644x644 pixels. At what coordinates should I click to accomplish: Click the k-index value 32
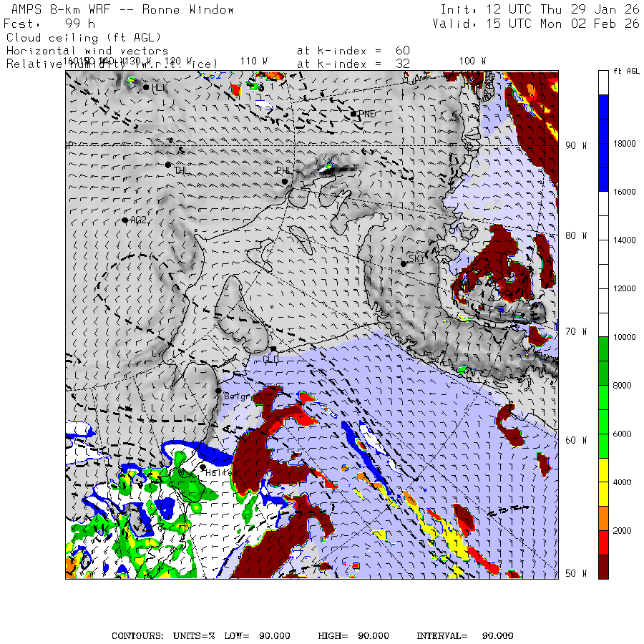pyautogui.click(x=402, y=64)
